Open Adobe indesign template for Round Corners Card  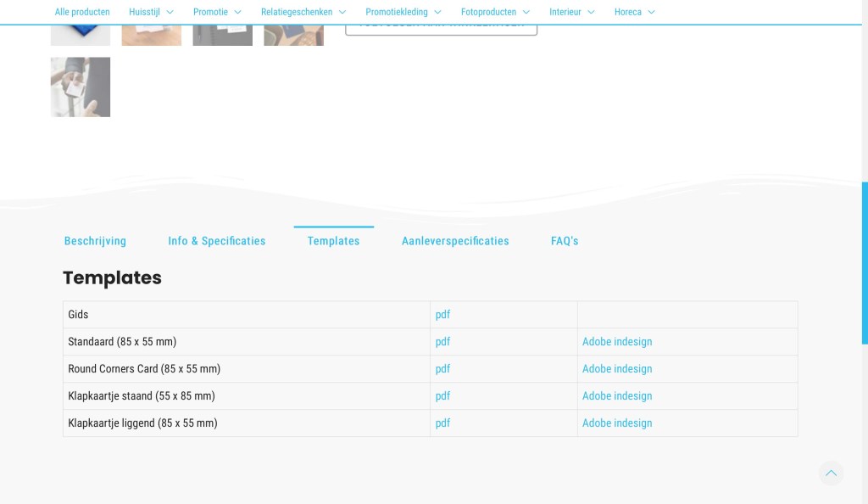pyautogui.click(x=616, y=369)
